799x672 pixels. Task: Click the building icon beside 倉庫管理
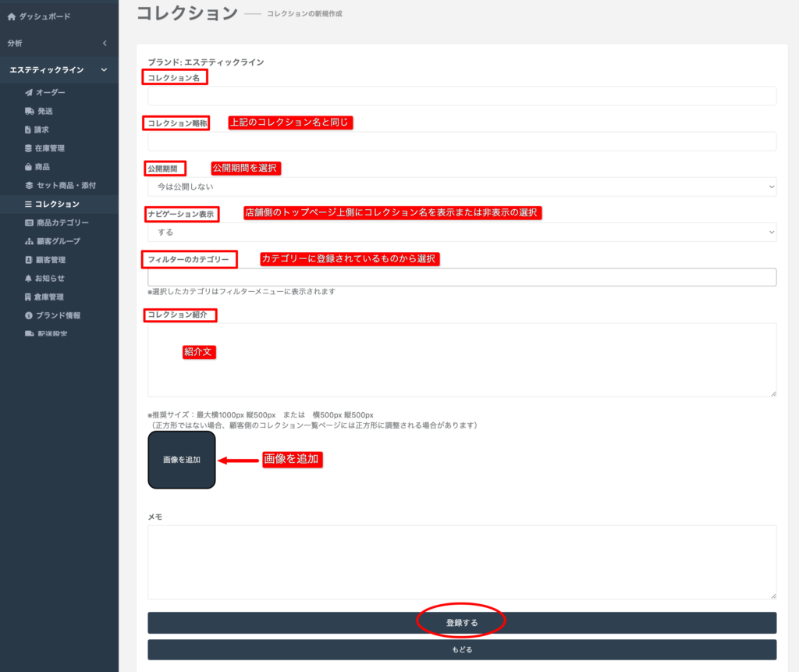pos(29,297)
